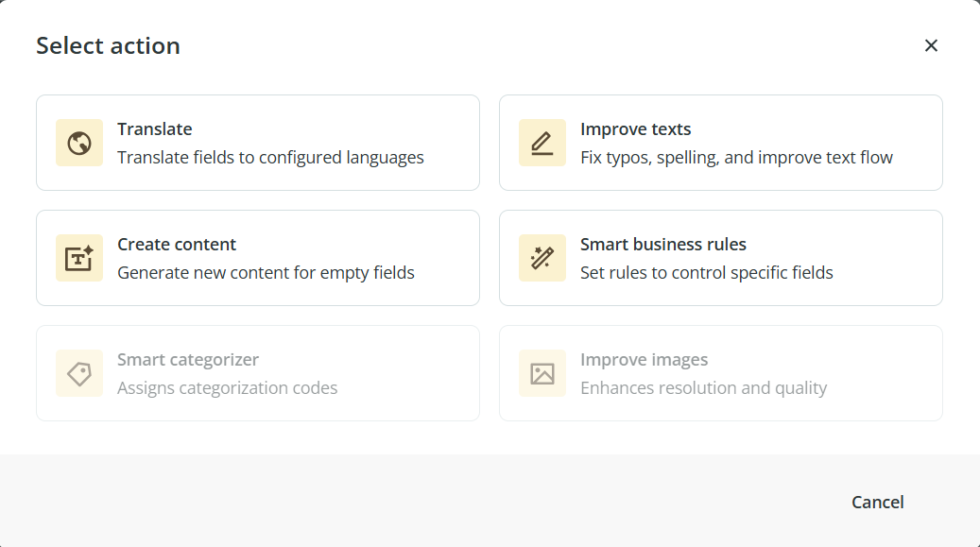
Task: Select the Smart categorizer heading
Action: click(x=187, y=360)
